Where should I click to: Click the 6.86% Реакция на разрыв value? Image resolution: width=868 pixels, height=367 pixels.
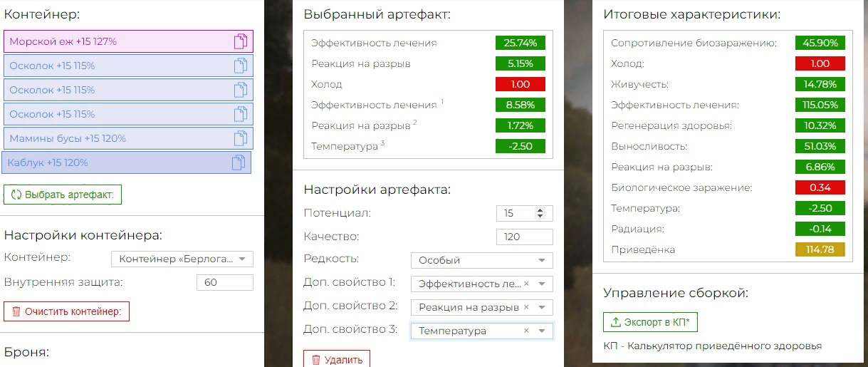click(x=820, y=167)
